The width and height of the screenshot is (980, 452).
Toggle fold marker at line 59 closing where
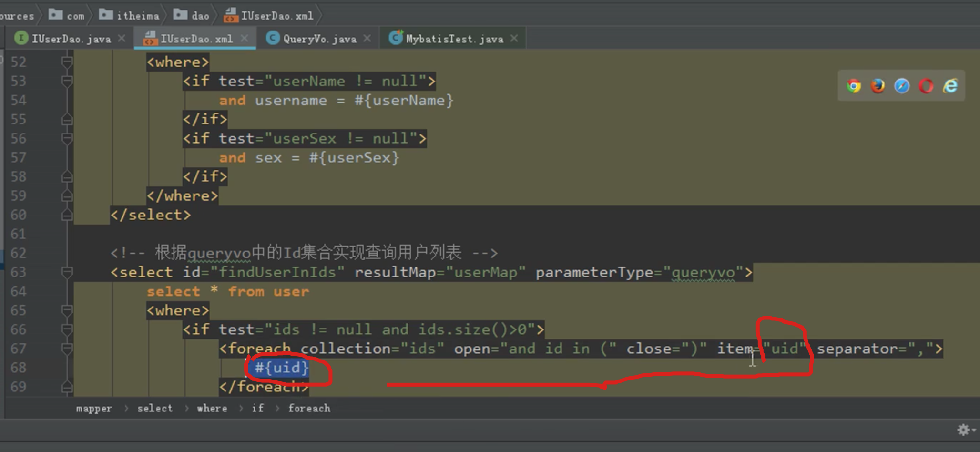pyautogui.click(x=67, y=195)
